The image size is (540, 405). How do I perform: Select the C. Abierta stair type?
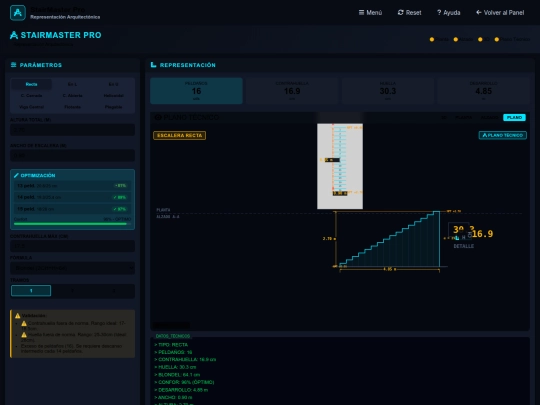coord(72,95)
